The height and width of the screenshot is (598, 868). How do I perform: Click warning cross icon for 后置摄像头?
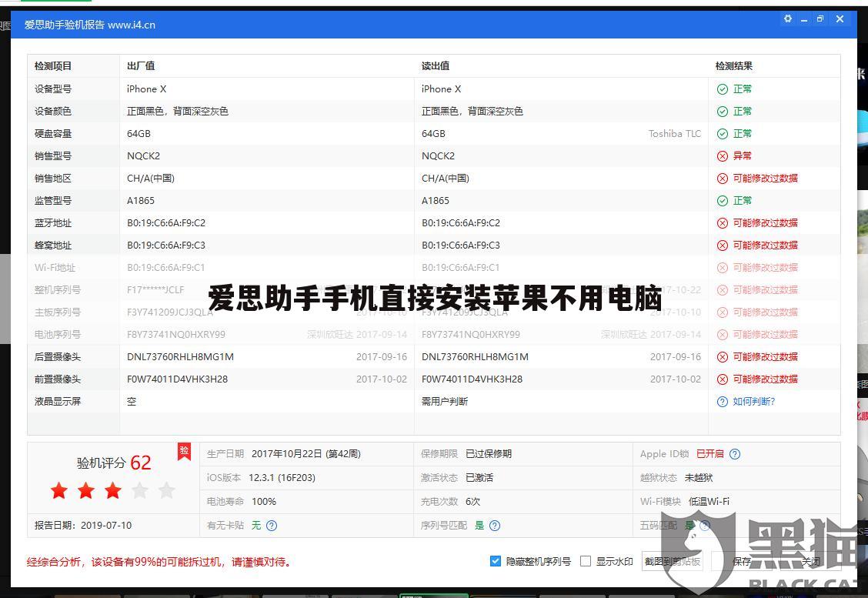tap(723, 357)
